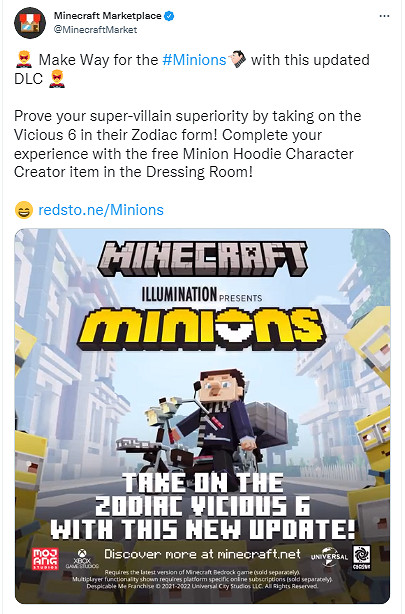The image size is (405, 614).
Task: Open the three-dot more options menu
Action: point(384,16)
